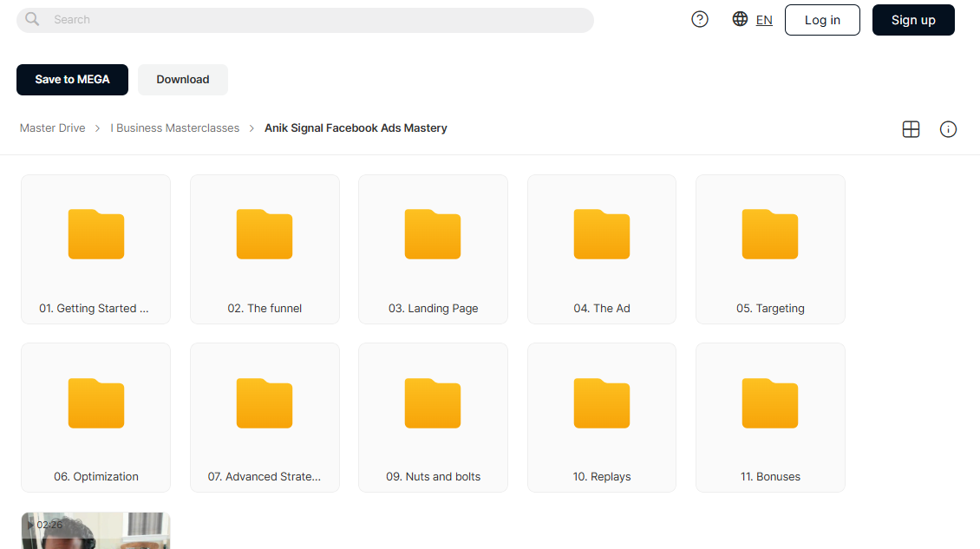Open the 01. Getting Started folder icon
Image resolution: width=980 pixels, height=549 pixels.
coord(96,234)
